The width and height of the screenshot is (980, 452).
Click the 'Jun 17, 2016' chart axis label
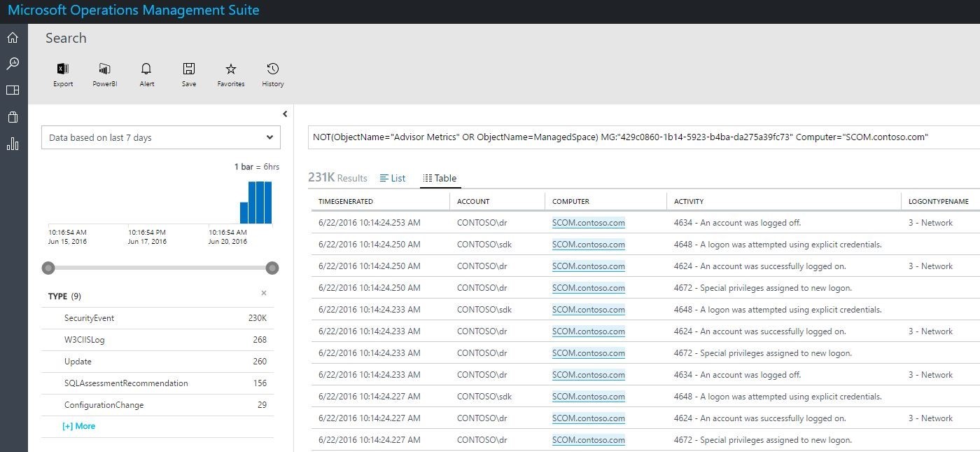pyautogui.click(x=147, y=242)
